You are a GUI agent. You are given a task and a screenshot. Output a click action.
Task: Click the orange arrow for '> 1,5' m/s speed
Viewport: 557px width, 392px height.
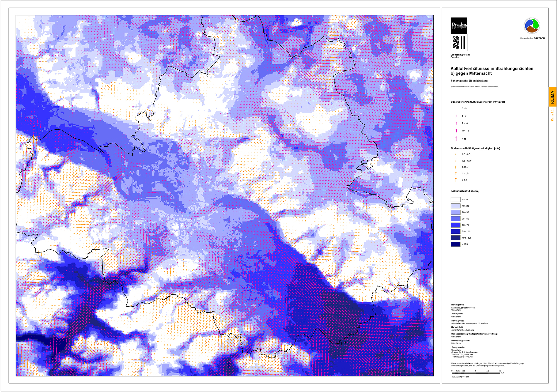[x=456, y=180]
